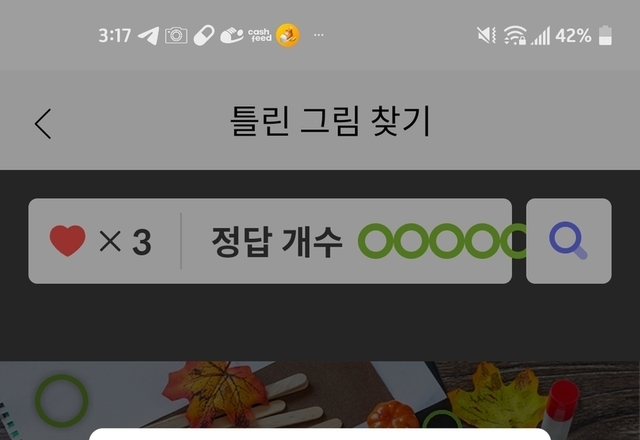Open the magnifier hint button
640x440 pixels.
[x=569, y=241]
